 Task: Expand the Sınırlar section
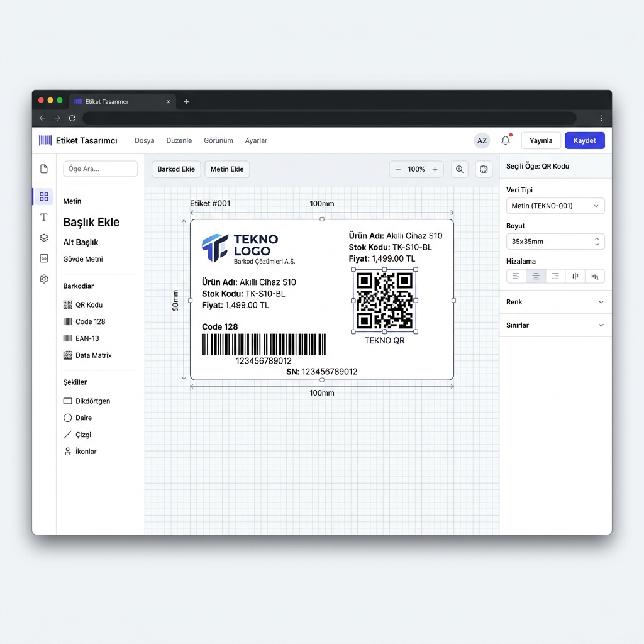click(x=555, y=325)
